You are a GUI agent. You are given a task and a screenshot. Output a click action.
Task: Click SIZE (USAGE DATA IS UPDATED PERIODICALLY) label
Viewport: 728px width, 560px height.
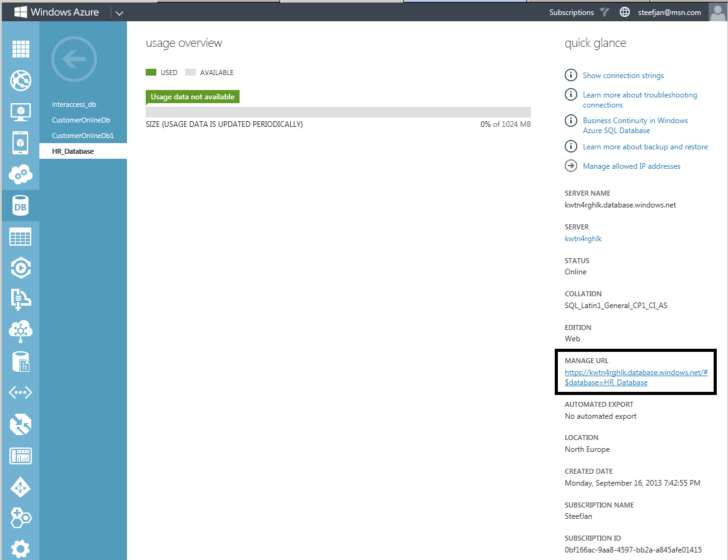(x=225, y=124)
